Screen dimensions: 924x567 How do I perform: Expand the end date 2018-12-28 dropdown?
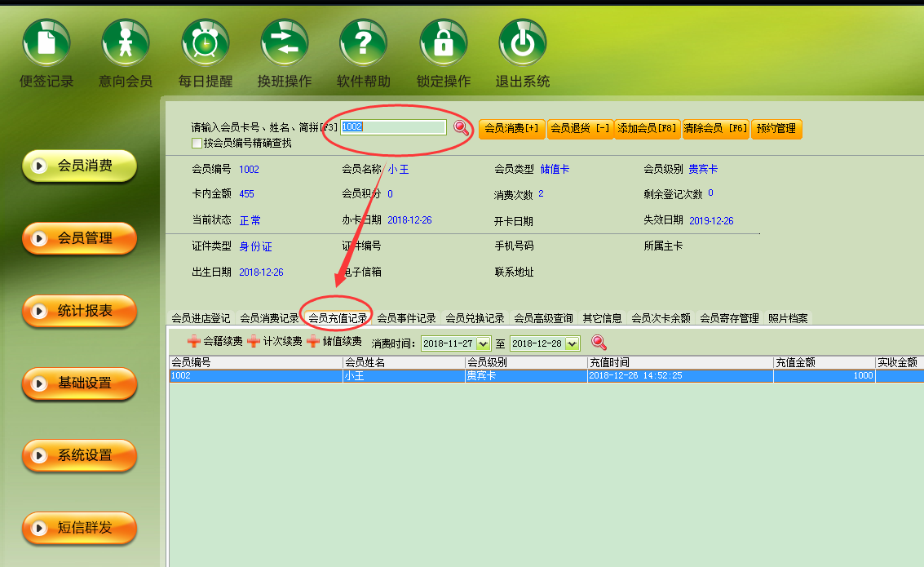(x=572, y=343)
